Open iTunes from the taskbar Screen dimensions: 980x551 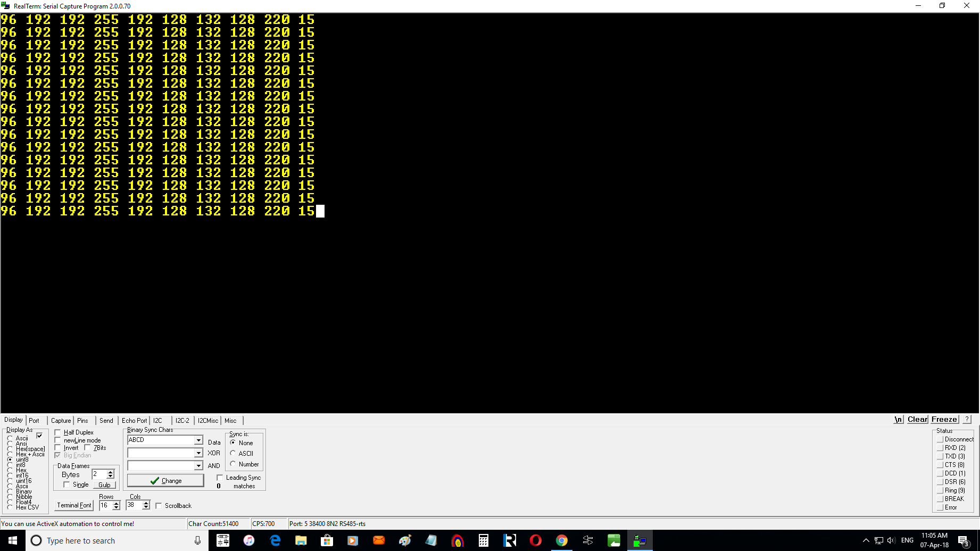(248, 540)
